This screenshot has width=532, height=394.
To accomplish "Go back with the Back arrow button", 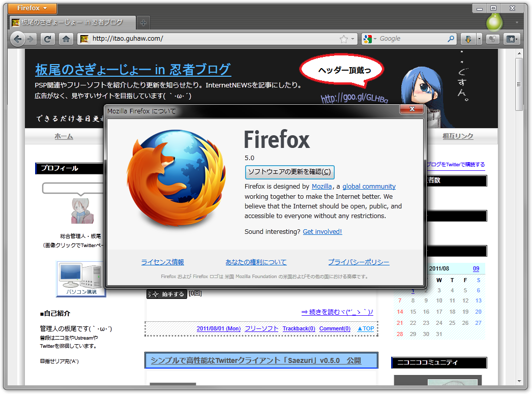I will tap(18, 39).
